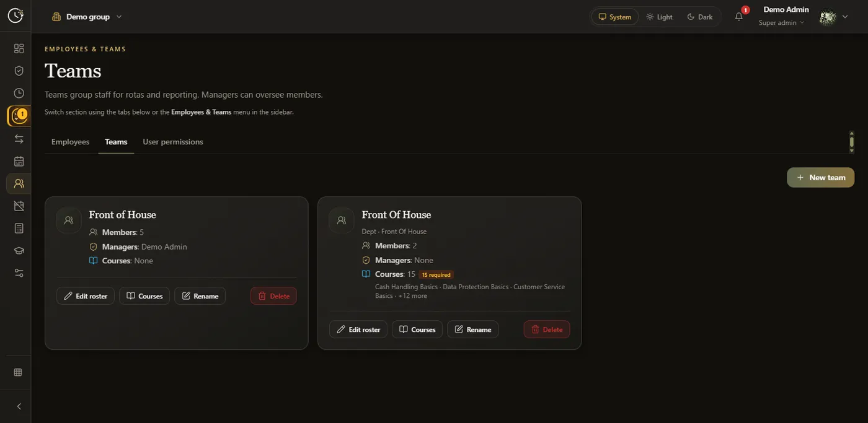Create a team with New team button

821,177
